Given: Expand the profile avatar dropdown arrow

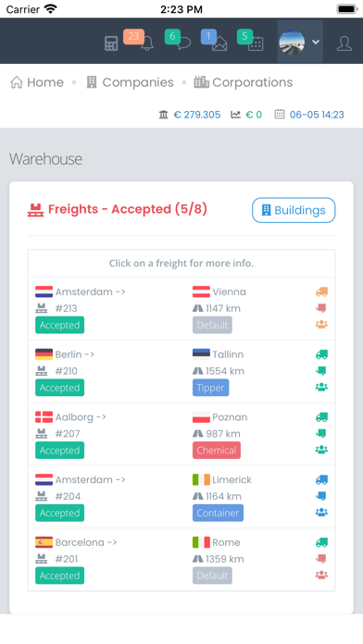Looking at the screenshot, I should click(316, 42).
